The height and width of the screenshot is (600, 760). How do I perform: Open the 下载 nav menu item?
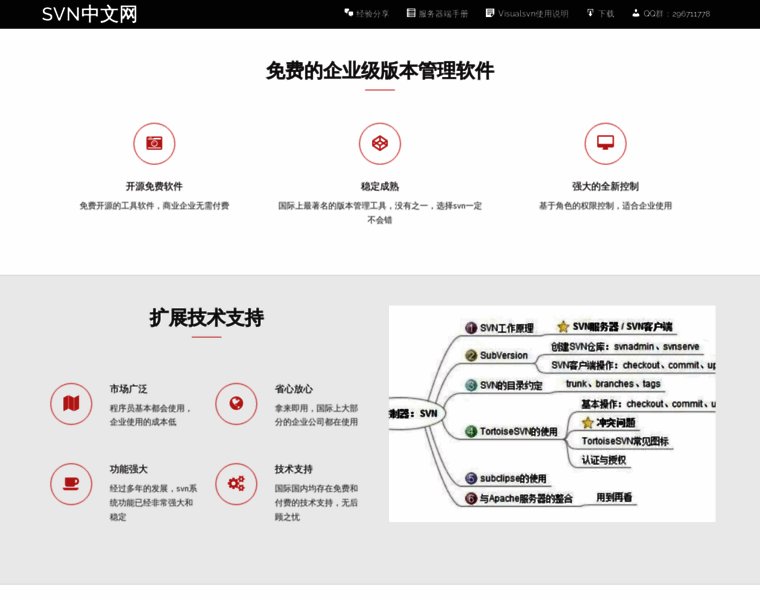601,14
